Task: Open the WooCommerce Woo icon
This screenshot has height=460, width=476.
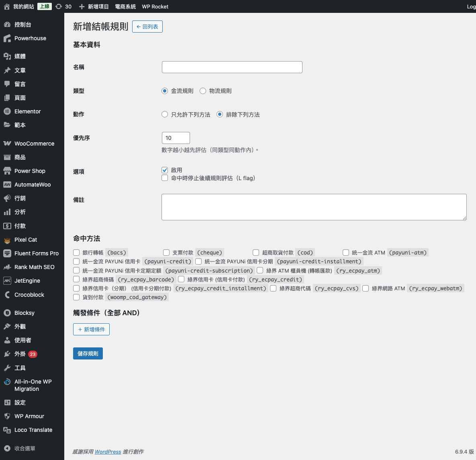Action: pyautogui.click(x=7, y=144)
